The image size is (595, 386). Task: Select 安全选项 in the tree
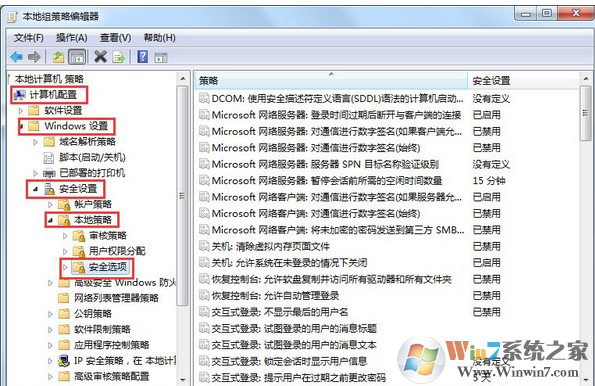(108, 267)
